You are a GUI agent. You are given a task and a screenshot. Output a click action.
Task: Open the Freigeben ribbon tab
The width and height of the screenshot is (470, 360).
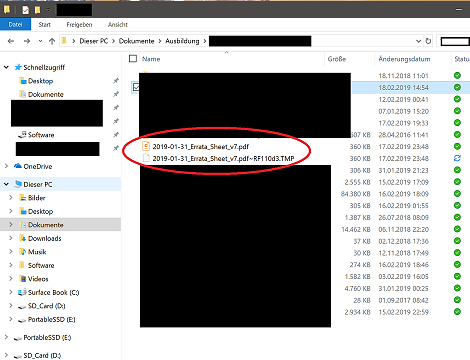tap(79, 25)
